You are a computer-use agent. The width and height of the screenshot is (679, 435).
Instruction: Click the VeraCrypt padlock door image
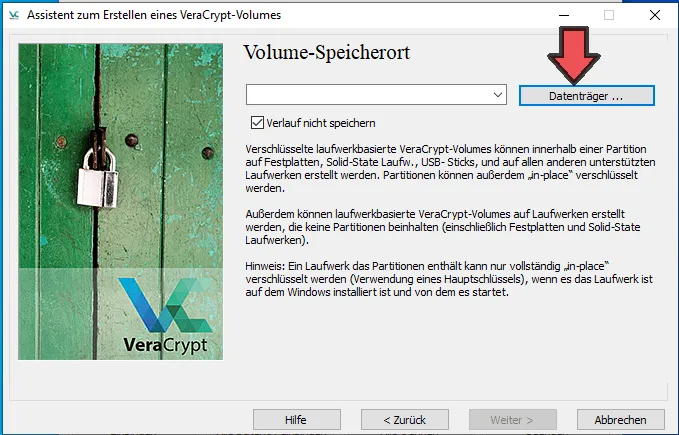tap(120, 201)
